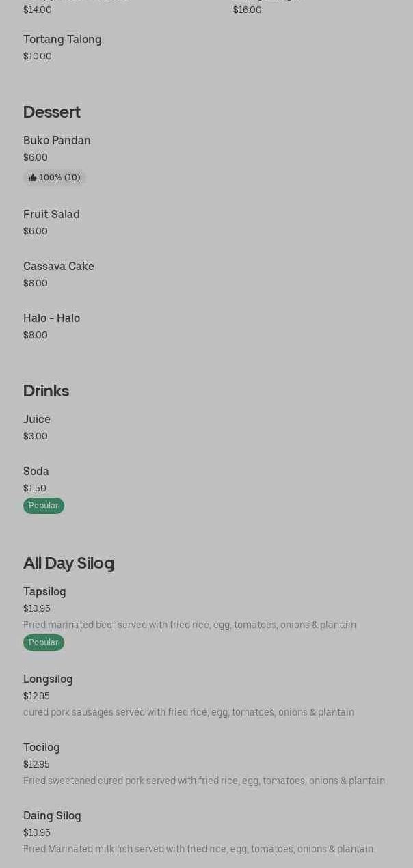
Task: Open the Tapsilog menu item
Action: pyautogui.click(x=44, y=592)
